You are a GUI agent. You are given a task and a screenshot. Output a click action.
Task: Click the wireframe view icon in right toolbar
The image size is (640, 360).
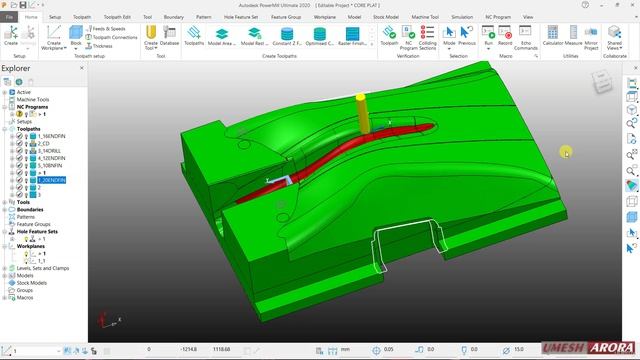click(x=631, y=201)
